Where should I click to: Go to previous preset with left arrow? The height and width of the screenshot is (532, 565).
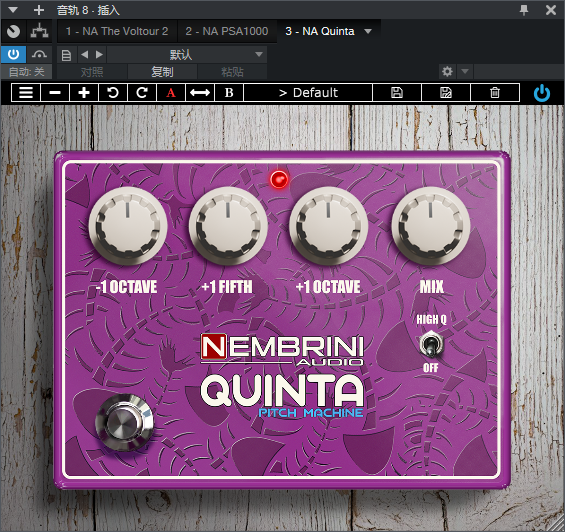tap(85, 55)
